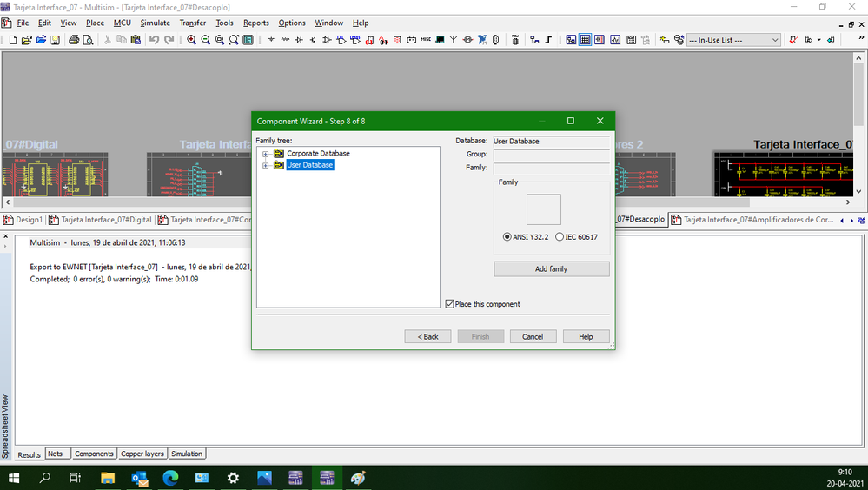Open the transfer arrow dropdown in toolbar
Screen dimensions: 868x490
tap(819, 40)
